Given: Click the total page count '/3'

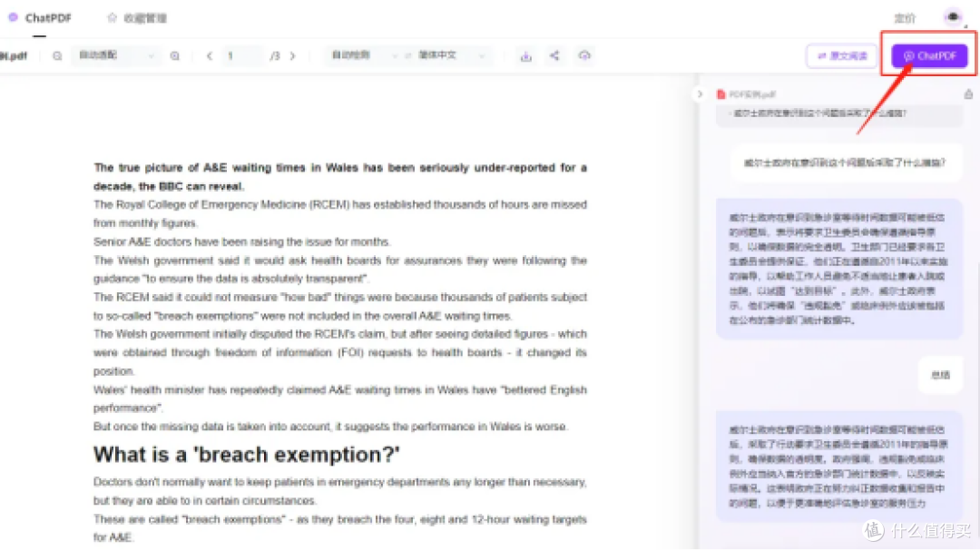Looking at the screenshot, I should click(x=274, y=55).
